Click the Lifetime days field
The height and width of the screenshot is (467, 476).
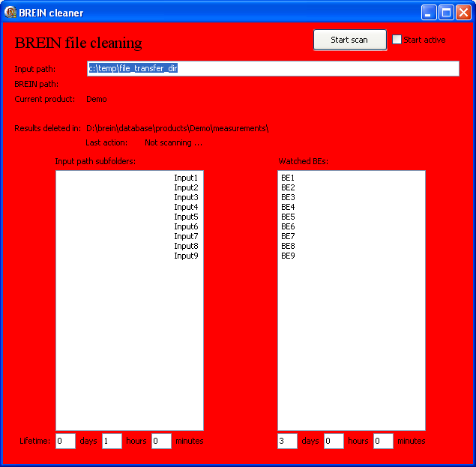coord(65,441)
